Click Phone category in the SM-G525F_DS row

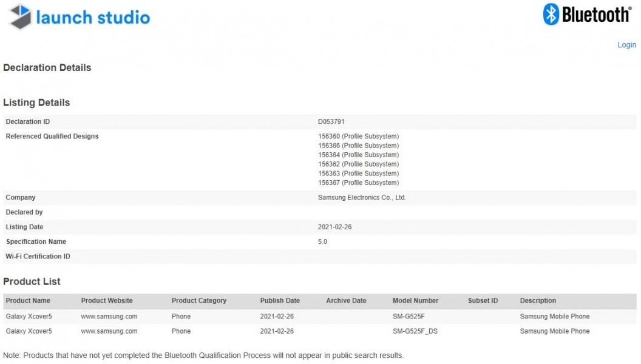pyautogui.click(x=181, y=331)
